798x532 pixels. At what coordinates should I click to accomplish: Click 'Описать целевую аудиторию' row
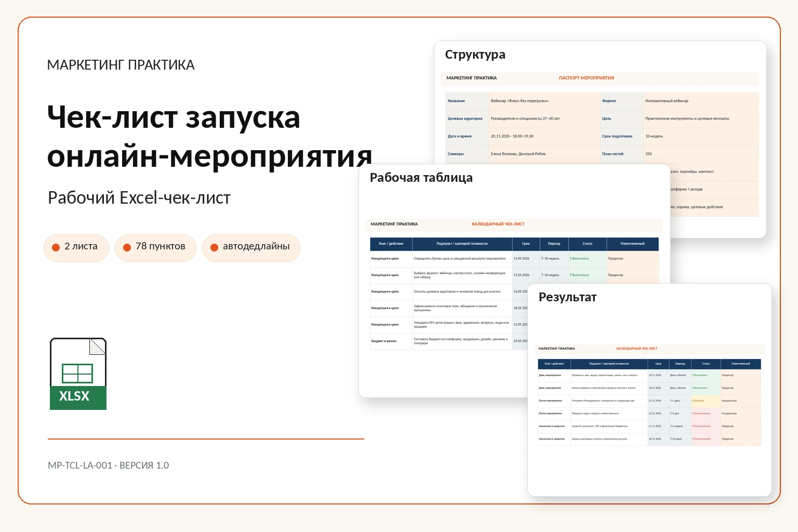coord(449,292)
